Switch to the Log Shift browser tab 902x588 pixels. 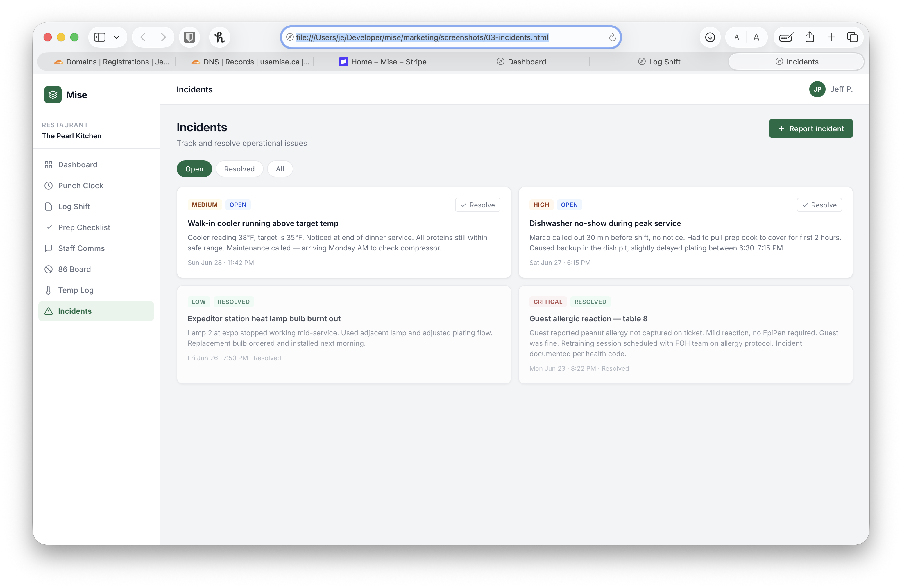(659, 62)
